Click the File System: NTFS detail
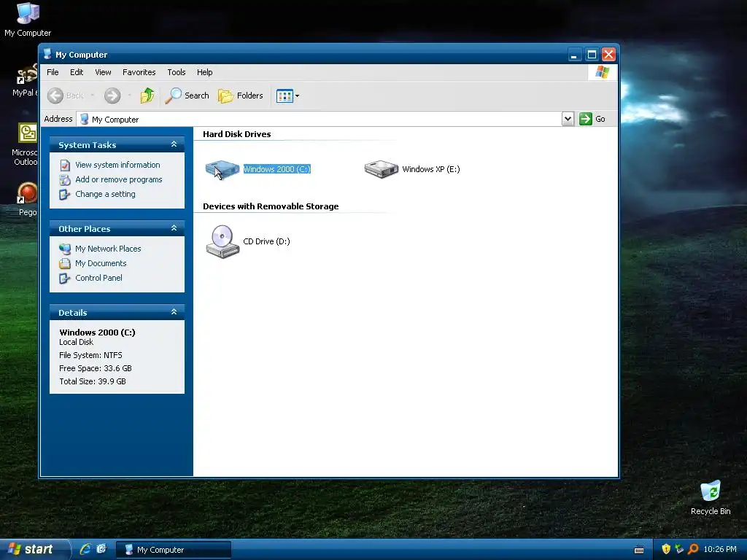 coord(90,355)
